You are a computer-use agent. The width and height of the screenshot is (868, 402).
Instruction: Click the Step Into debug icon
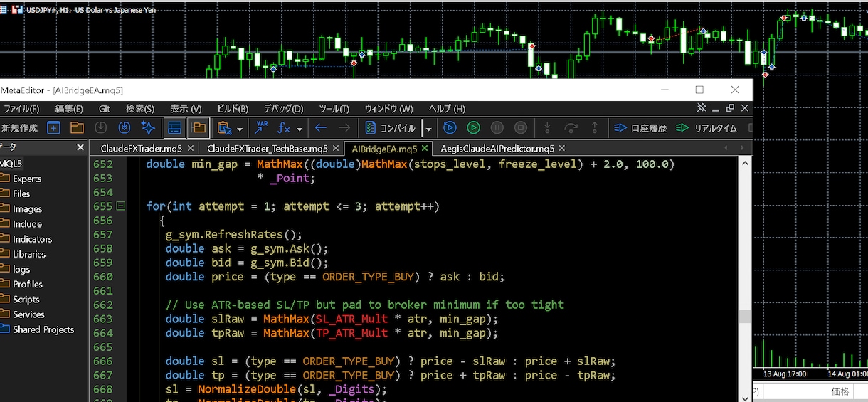[547, 128]
